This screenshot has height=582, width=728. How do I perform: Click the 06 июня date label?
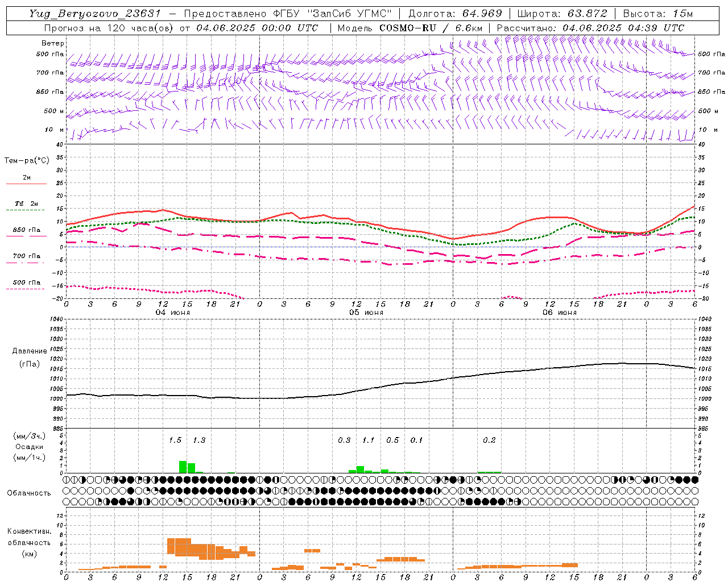pos(560,313)
